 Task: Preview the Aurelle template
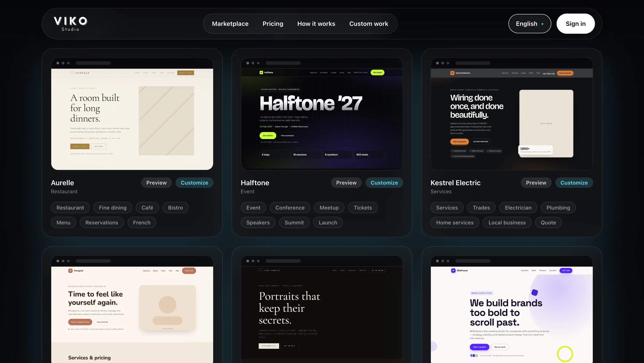point(156,183)
